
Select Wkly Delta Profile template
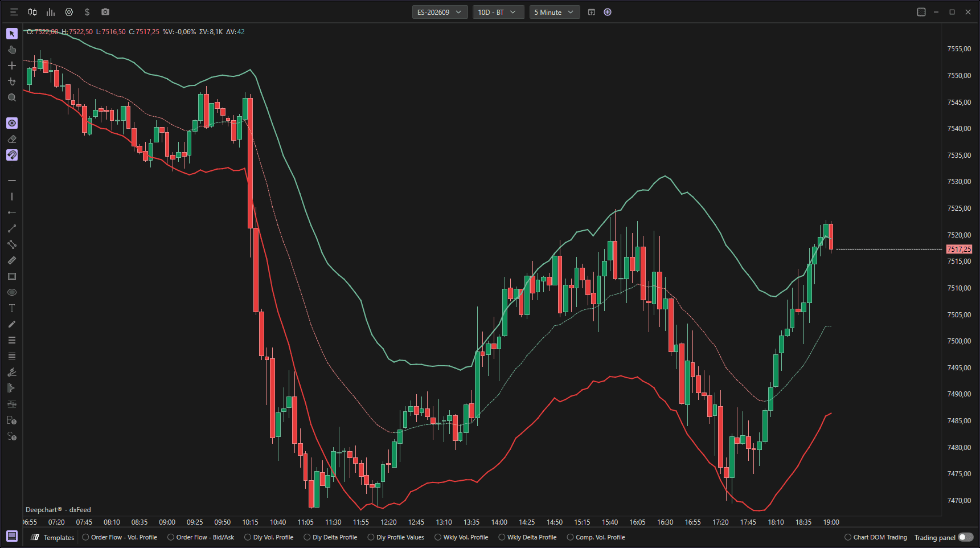527,537
